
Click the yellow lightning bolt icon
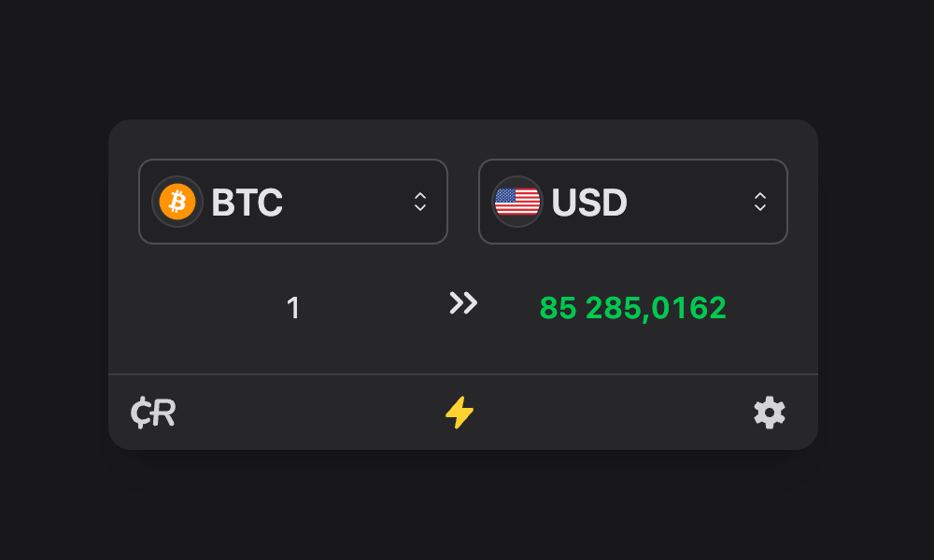tap(460, 413)
